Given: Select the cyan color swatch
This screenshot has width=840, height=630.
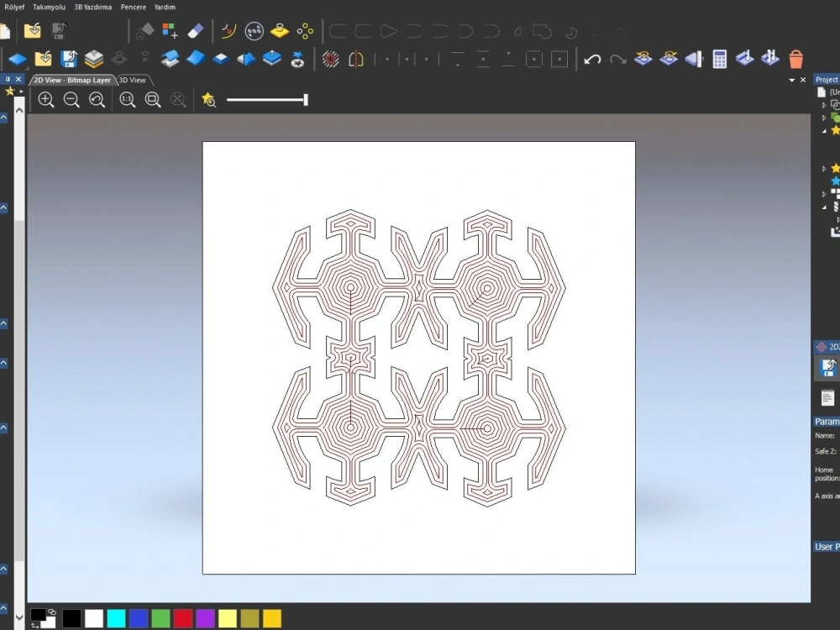Looking at the screenshot, I should click(116, 618).
